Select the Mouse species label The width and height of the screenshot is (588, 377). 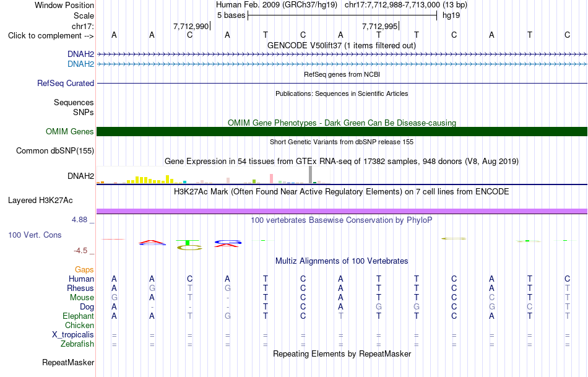(x=82, y=298)
